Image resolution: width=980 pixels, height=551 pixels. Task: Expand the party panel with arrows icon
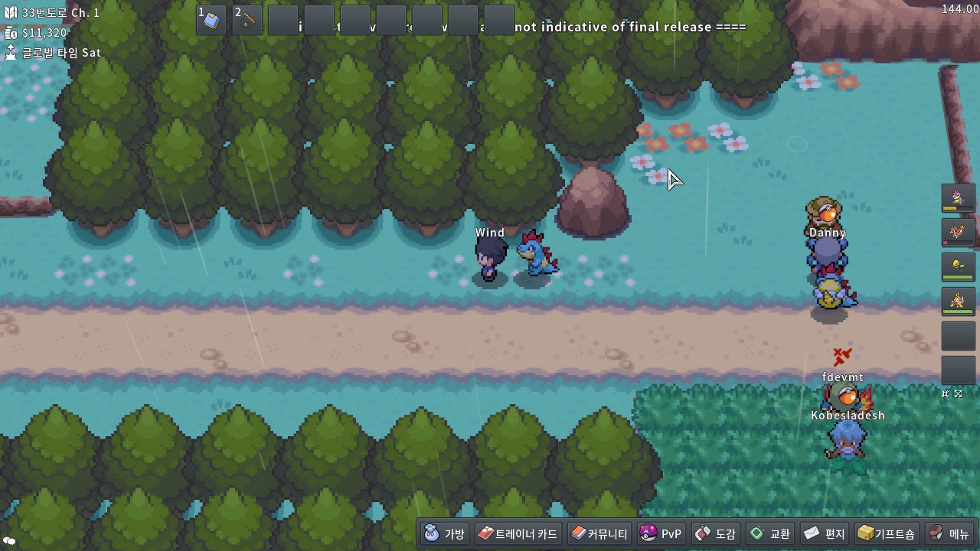pos(959,394)
